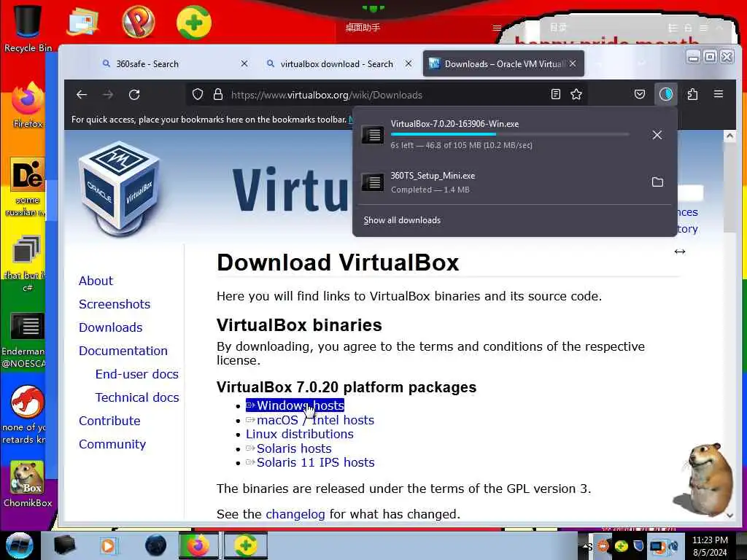Screen dimensions: 747x560
Task: Click the green plus taskbar button
Action: (246, 545)
